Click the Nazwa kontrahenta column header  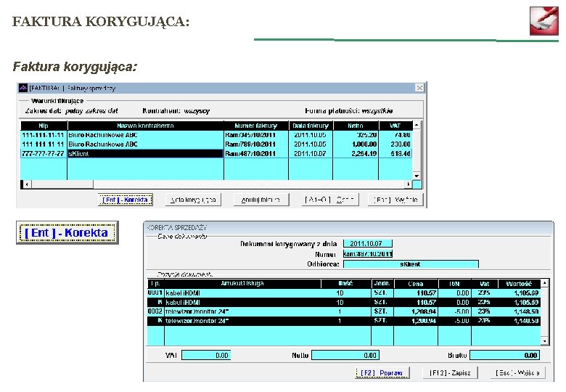click(x=145, y=126)
